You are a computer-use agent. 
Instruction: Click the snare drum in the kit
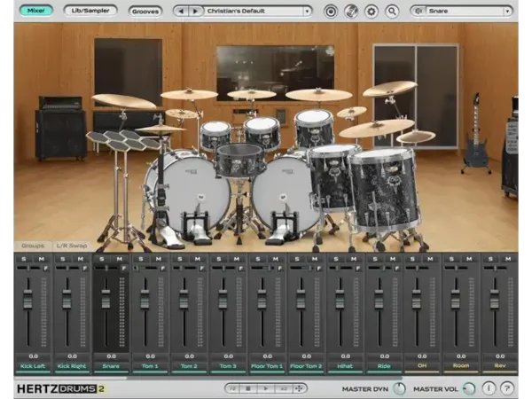pyautogui.click(x=240, y=160)
